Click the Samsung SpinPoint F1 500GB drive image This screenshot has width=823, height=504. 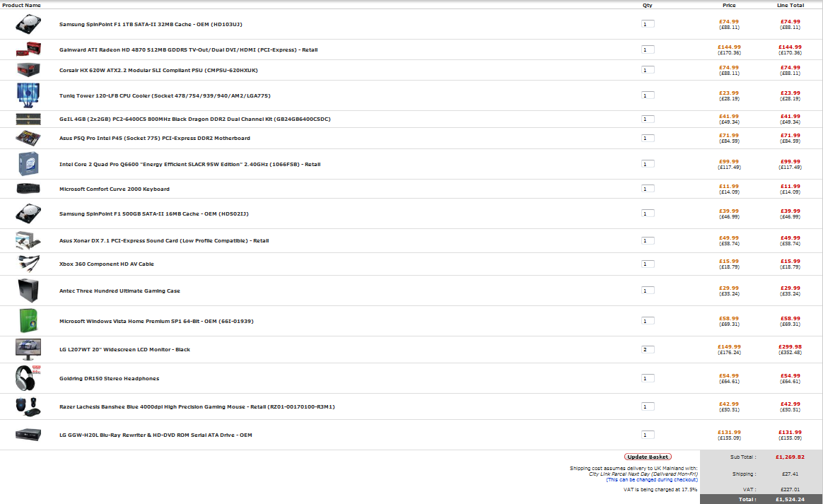(x=28, y=213)
